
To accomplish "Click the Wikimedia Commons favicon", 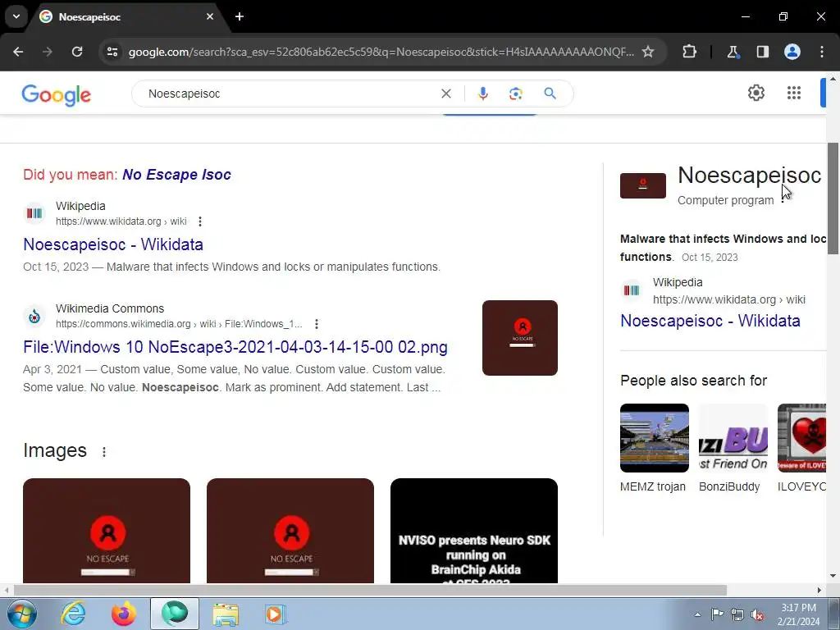I will [34, 316].
